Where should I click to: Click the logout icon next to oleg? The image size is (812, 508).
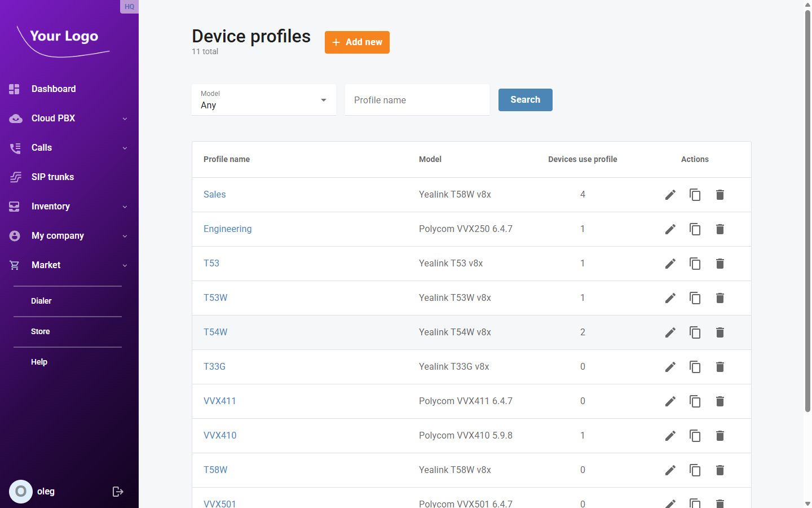(x=118, y=491)
